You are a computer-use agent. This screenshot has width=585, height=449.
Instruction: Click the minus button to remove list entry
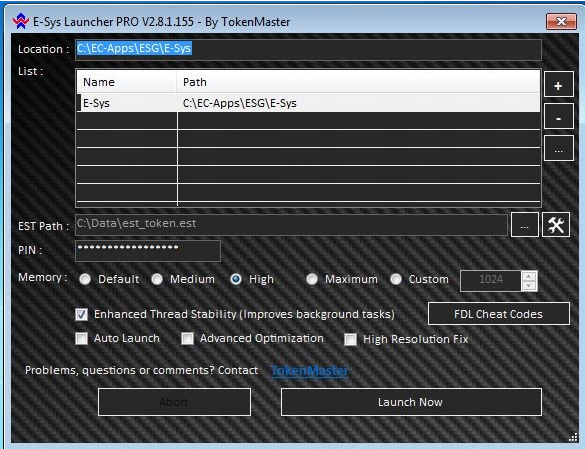559,117
